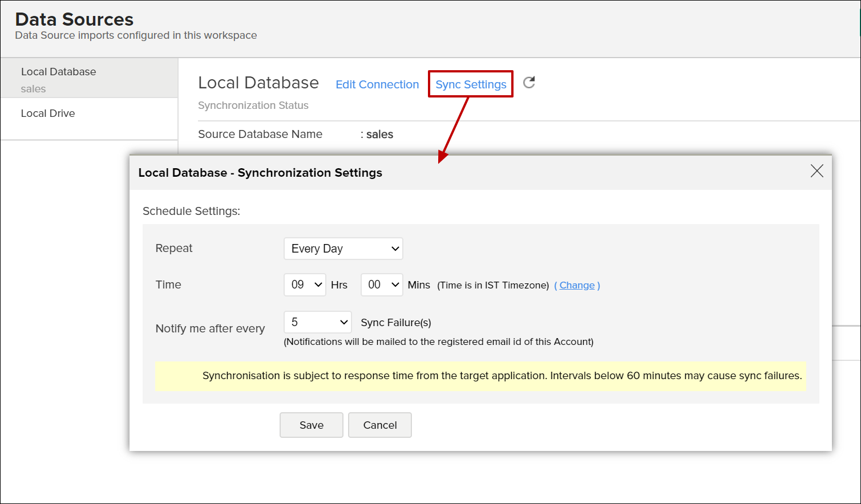The height and width of the screenshot is (504, 861).
Task: Click the Data Sources page heading
Action: pyautogui.click(x=74, y=19)
